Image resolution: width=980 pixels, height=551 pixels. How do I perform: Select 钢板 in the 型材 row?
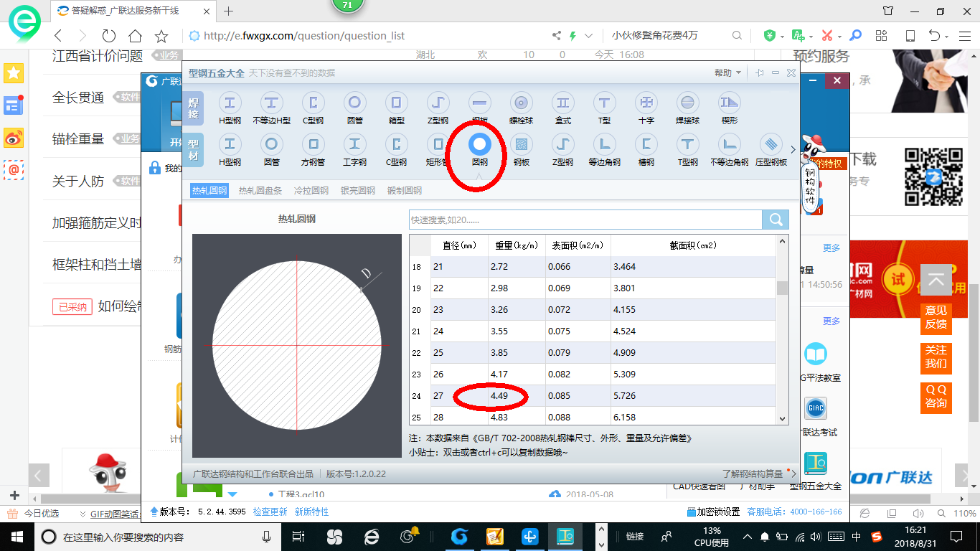pyautogui.click(x=522, y=150)
